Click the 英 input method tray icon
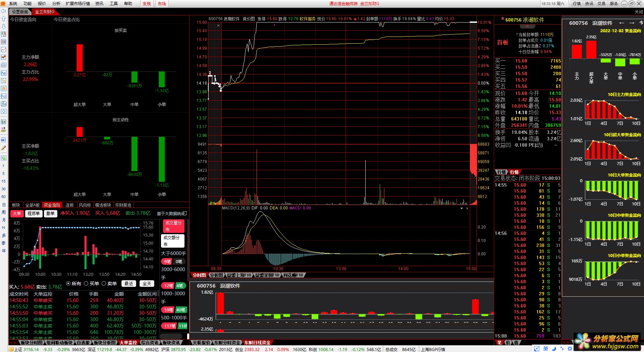Image resolution: width=644 pixels, height=352 pixels. point(546,349)
